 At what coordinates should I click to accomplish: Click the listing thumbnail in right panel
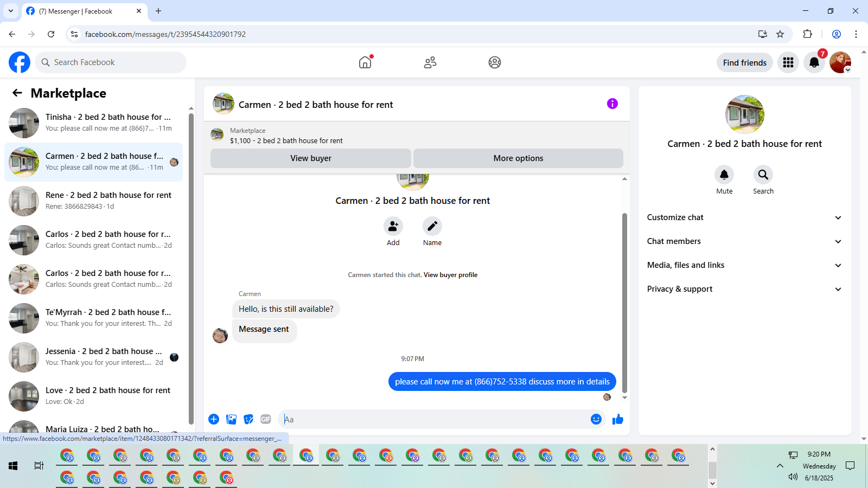point(745,114)
